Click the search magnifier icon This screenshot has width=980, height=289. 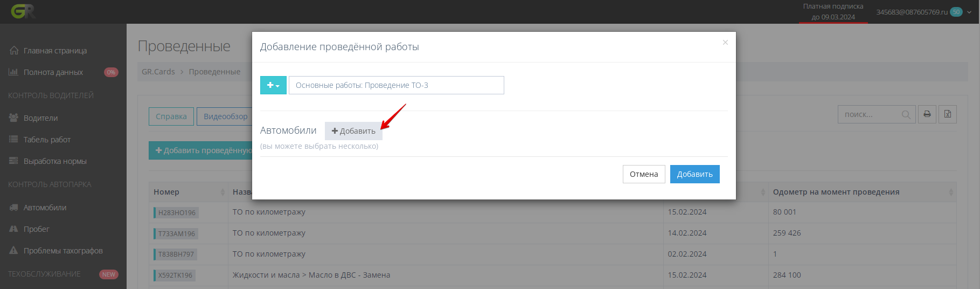point(906,114)
